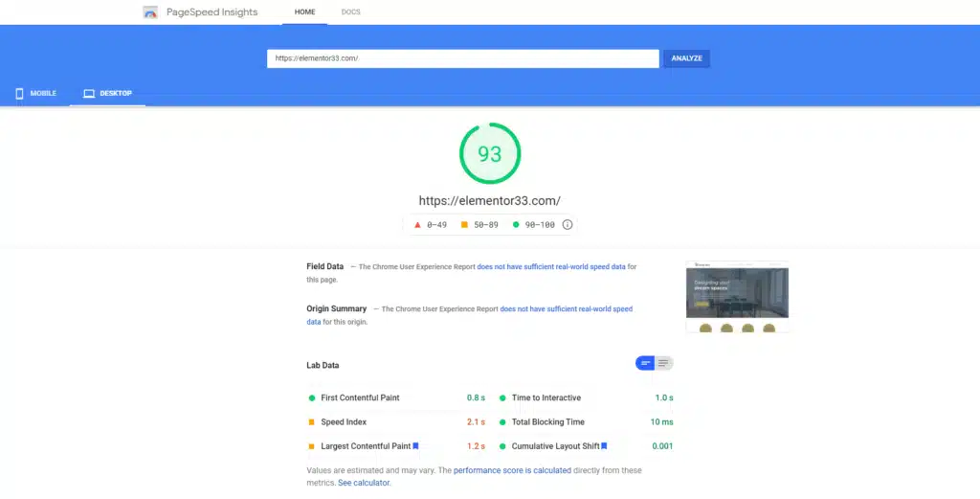The width and height of the screenshot is (980, 499).
Task: Click the page screenshot thumbnail
Action: point(737,296)
